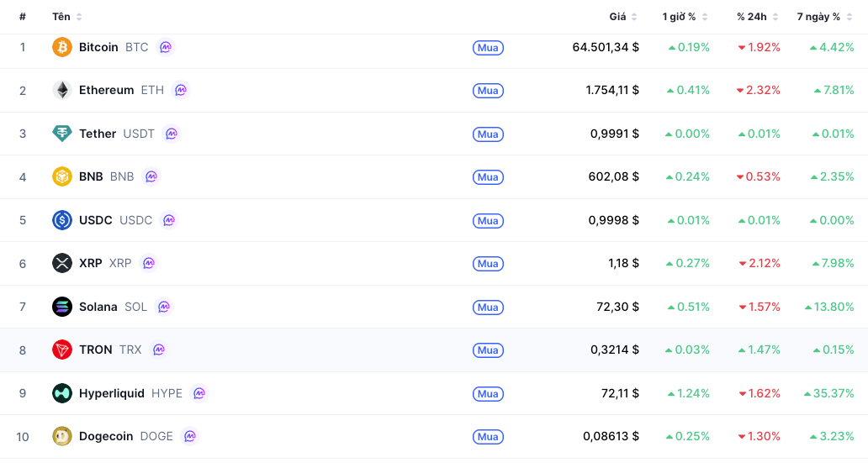This screenshot has height=468, width=868.
Task: Buy USDC with its Mua button
Action: pos(488,221)
